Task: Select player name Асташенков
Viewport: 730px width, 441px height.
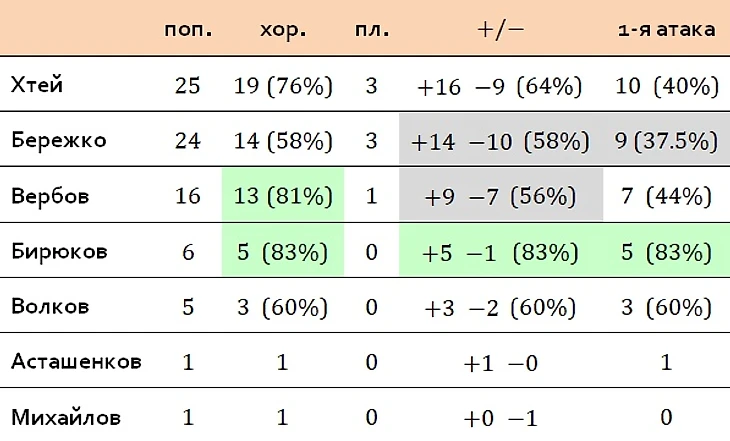Action: 76,361
